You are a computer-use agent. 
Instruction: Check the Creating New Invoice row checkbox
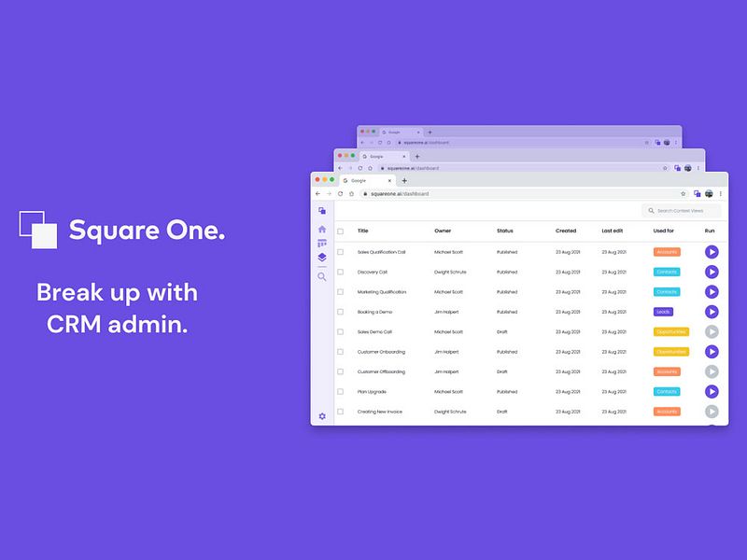pyautogui.click(x=340, y=412)
